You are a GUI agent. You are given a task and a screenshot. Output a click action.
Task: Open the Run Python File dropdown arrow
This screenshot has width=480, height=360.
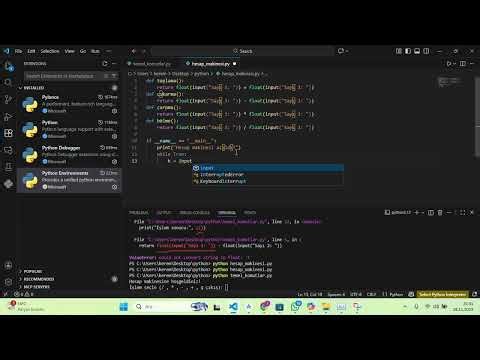454,63
